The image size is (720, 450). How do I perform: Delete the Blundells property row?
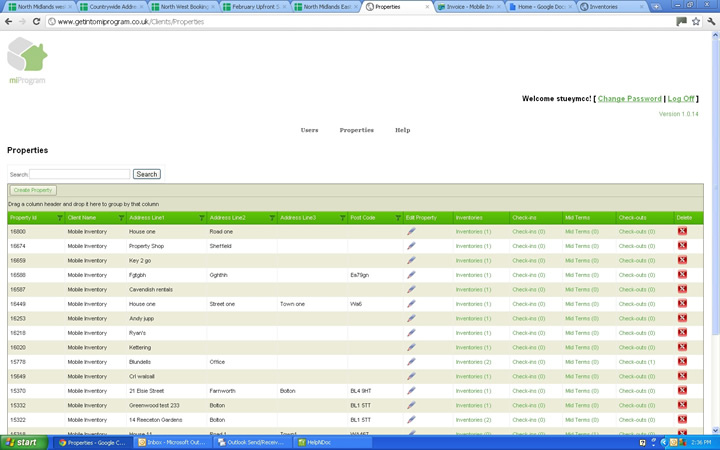click(x=682, y=362)
